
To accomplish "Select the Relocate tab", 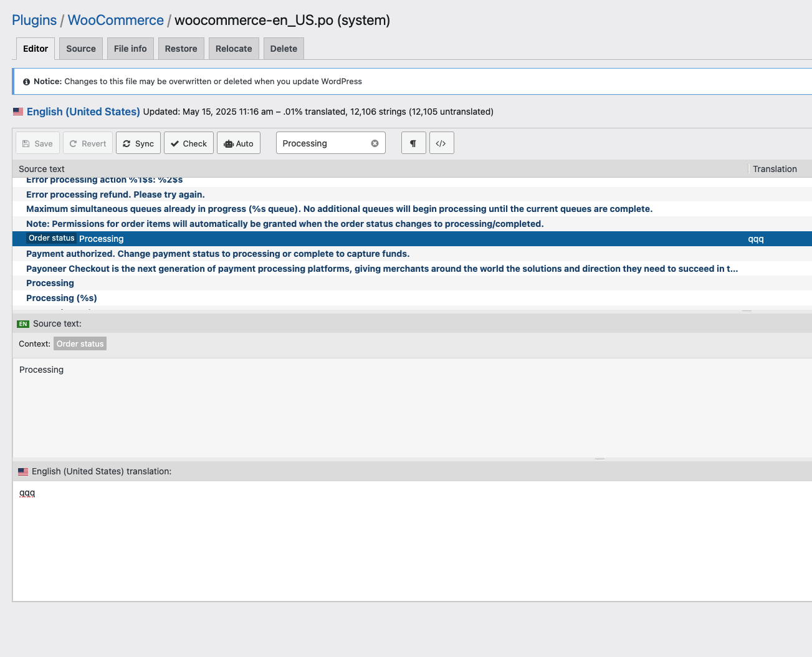I will [234, 49].
